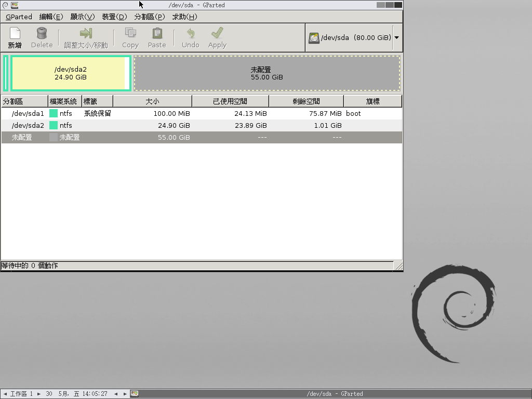Click the next workspace arrow in taskbar
The height and width of the screenshot is (399, 532).
point(39,394)
